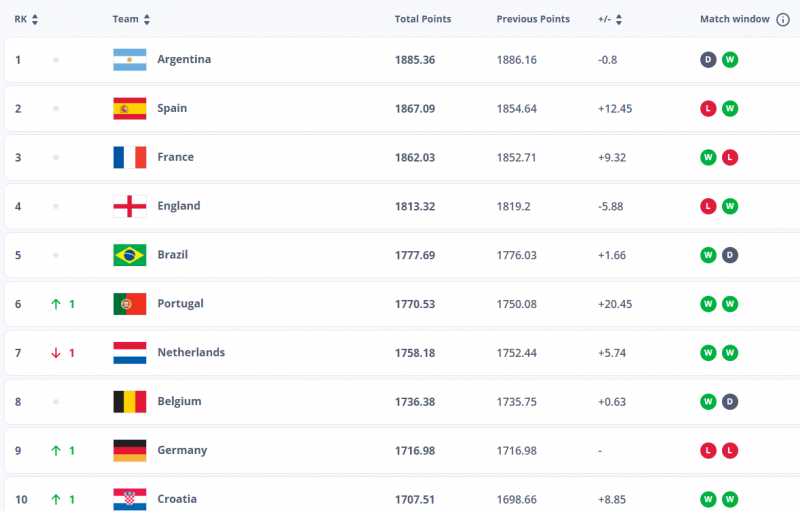Click Spain's red loss result badge

coord(708,109)
